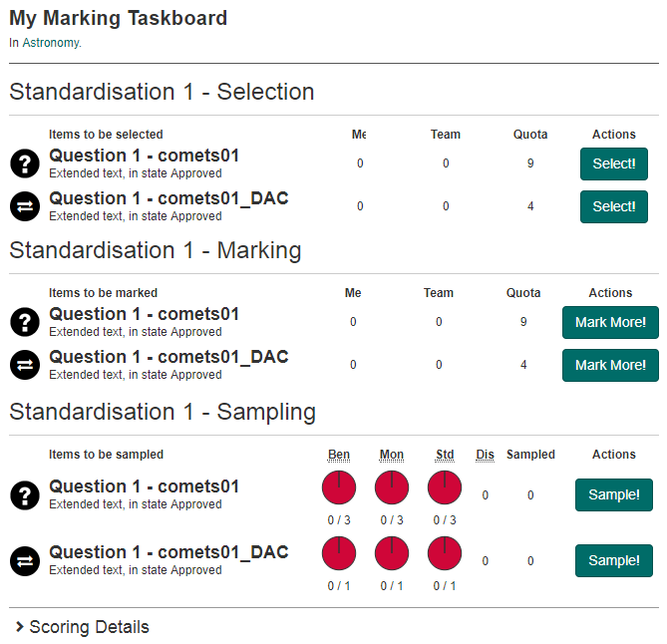
Task: Click swap-arrows icon for comets01_DAC in Sampling
Action: 25,560
